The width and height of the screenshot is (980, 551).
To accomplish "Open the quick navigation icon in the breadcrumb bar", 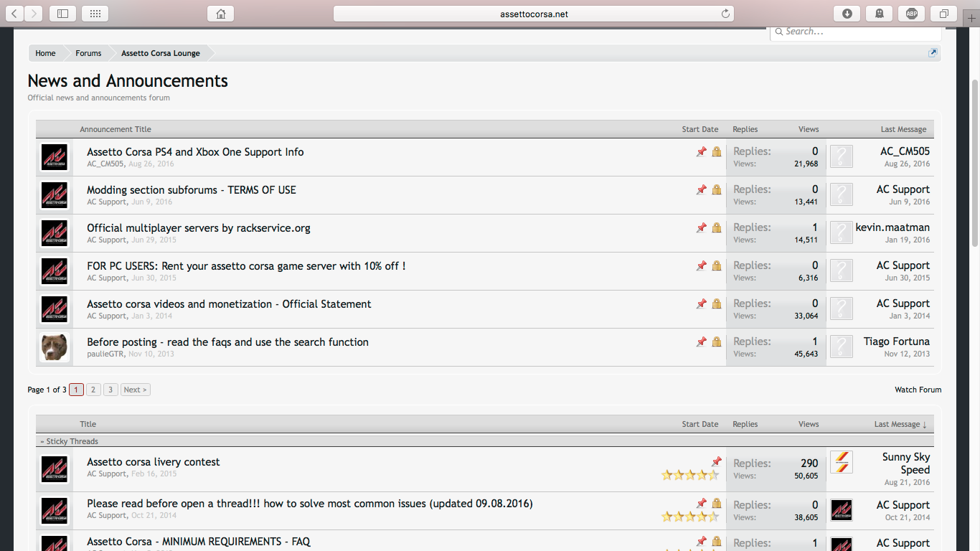I will coord(933,53).
